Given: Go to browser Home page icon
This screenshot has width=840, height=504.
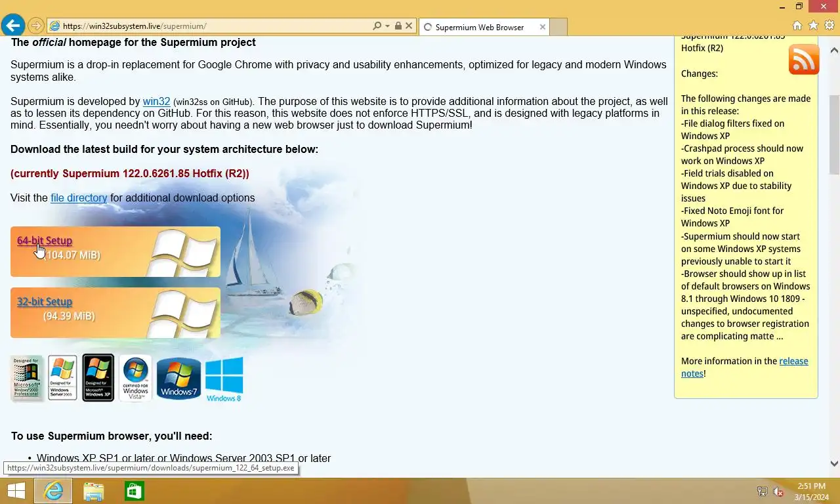Looking at the screenshot, I should click(797, 26).
